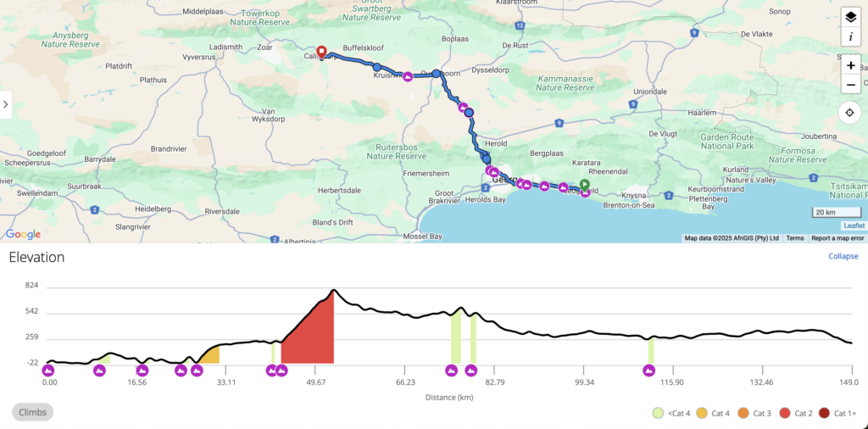
Task: Click the Leaflet attribution link
Action: pos(854,226)
